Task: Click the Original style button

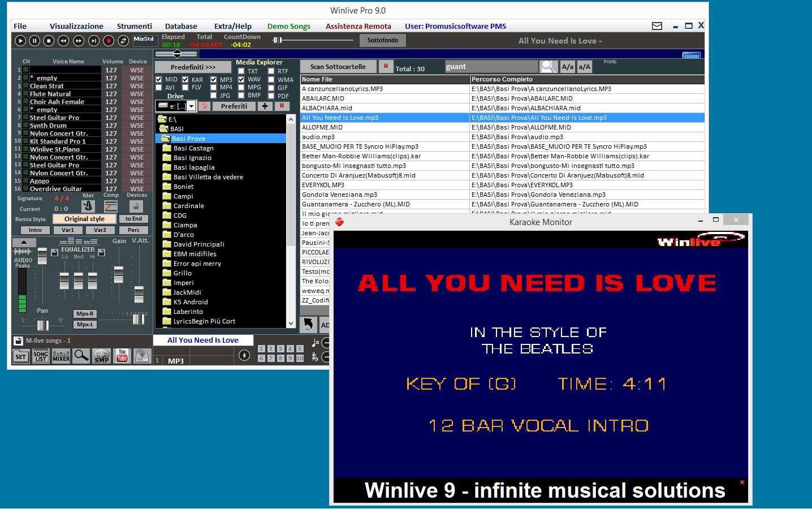Action: click(84, 219)
